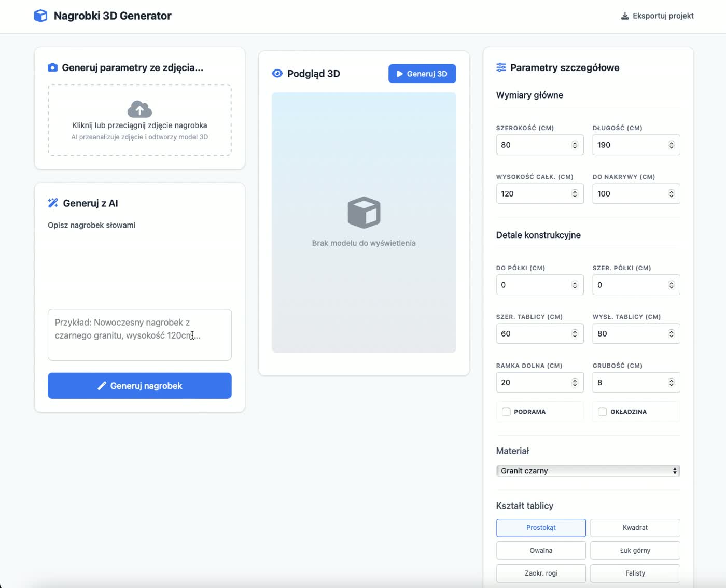The width and height of the screenshot is (726, 588).
Task: Click the Do nakrywy stepper arrows
Action: pos(671,194)
